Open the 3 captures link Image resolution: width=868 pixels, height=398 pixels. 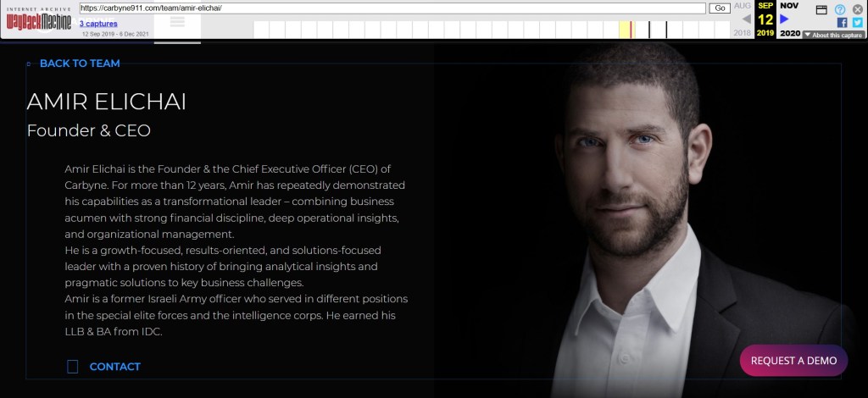[98, 24]
